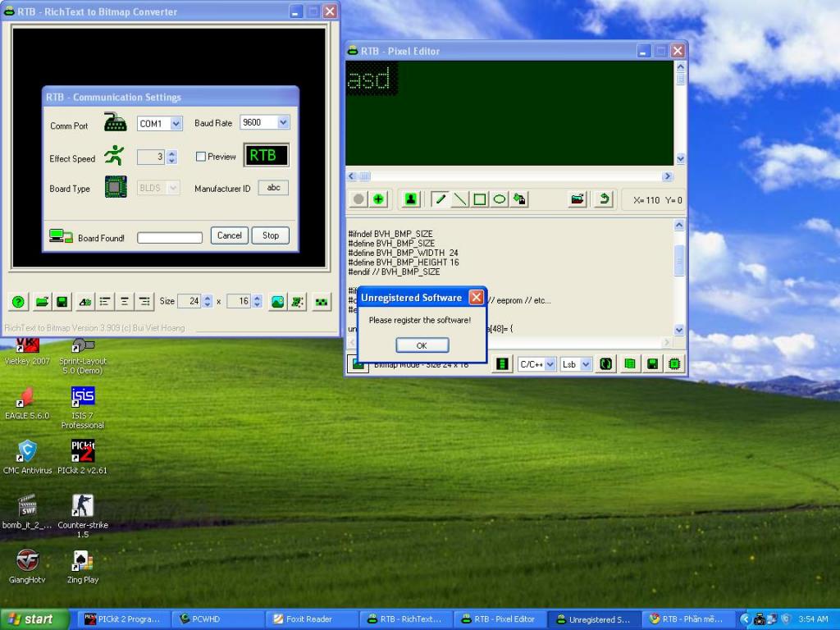Select the Ellipse tool in Pixel Editor
The height and width of the screenshot is (630, 840).
tap(500, 199)
